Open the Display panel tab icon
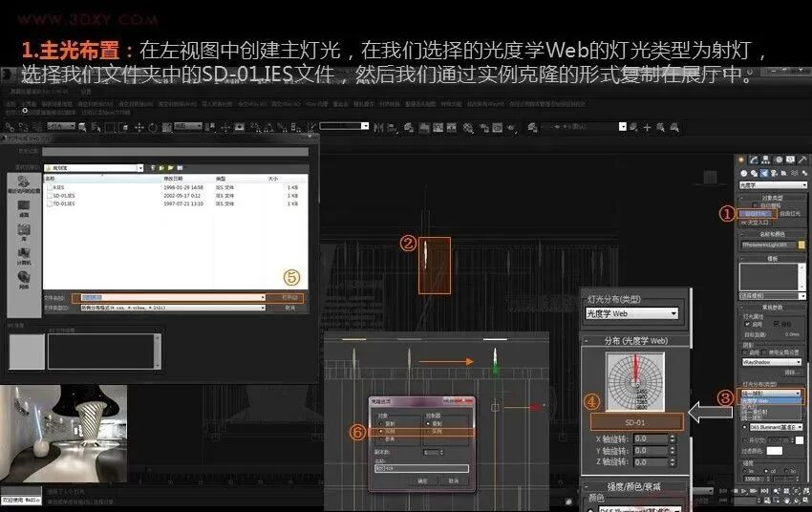Image resolution: width=812 pixels, height=512 pixels. 790,160
